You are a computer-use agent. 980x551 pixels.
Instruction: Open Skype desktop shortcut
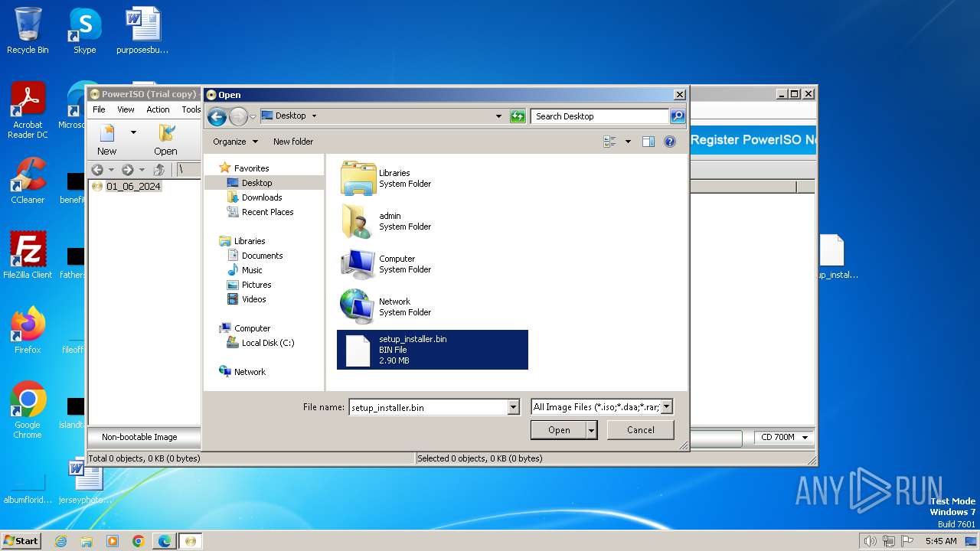point(84,31)
